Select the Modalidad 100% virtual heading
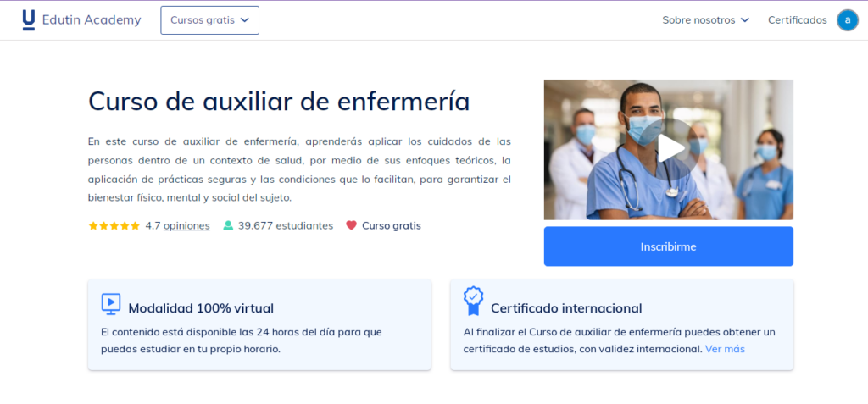 201,308
